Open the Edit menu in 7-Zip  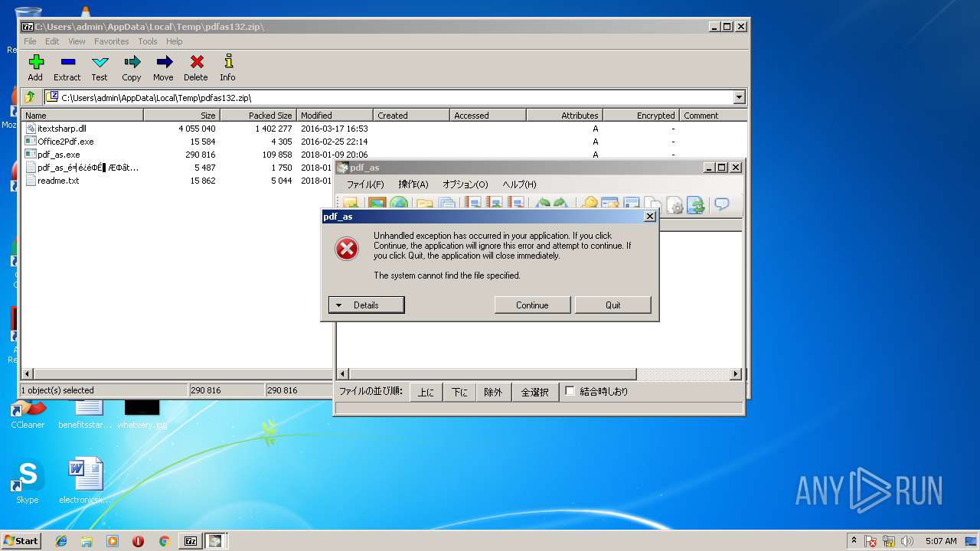52,41
